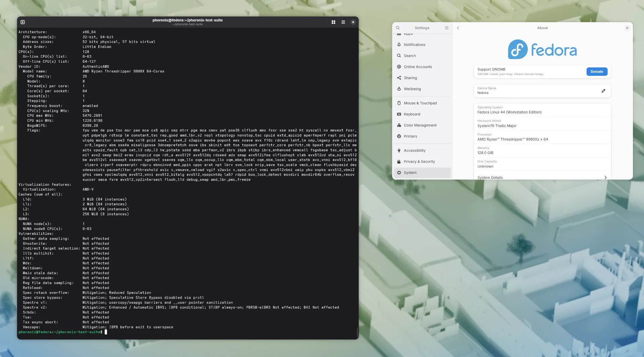644x357 pixels.
Task: Close the Settings window
Action: pyautogui.click(x=627, y=28)
